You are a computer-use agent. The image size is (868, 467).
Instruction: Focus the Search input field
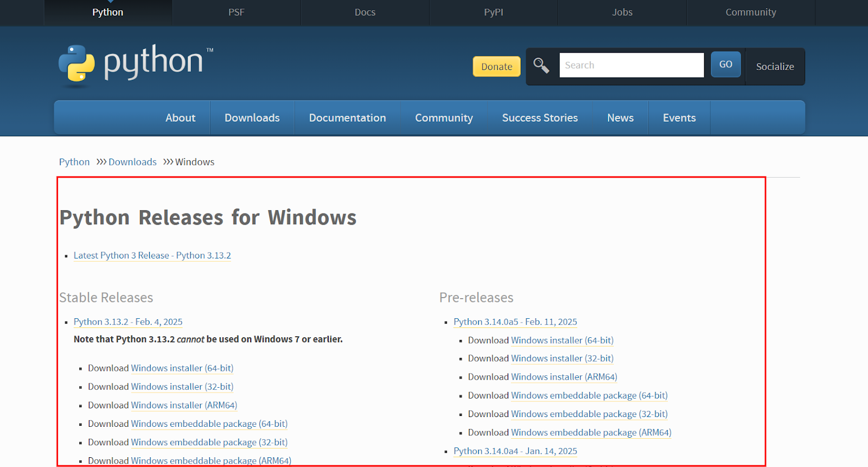[x=631, y=65]
